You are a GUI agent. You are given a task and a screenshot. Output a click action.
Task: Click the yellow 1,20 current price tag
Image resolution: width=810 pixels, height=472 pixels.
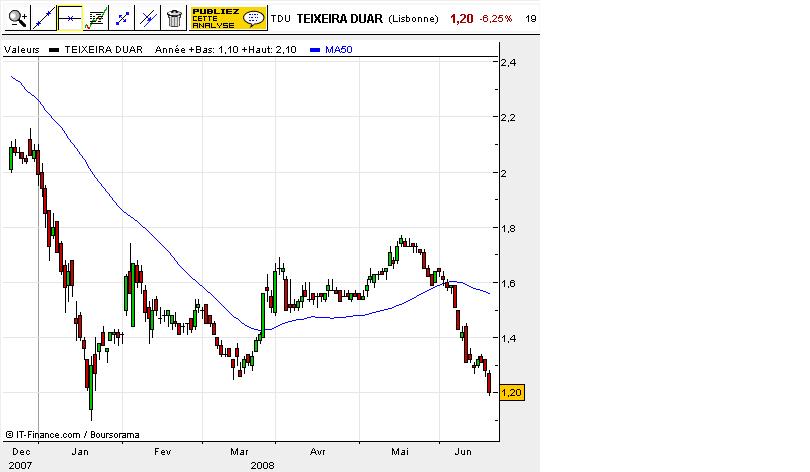[x=511, y=392]
